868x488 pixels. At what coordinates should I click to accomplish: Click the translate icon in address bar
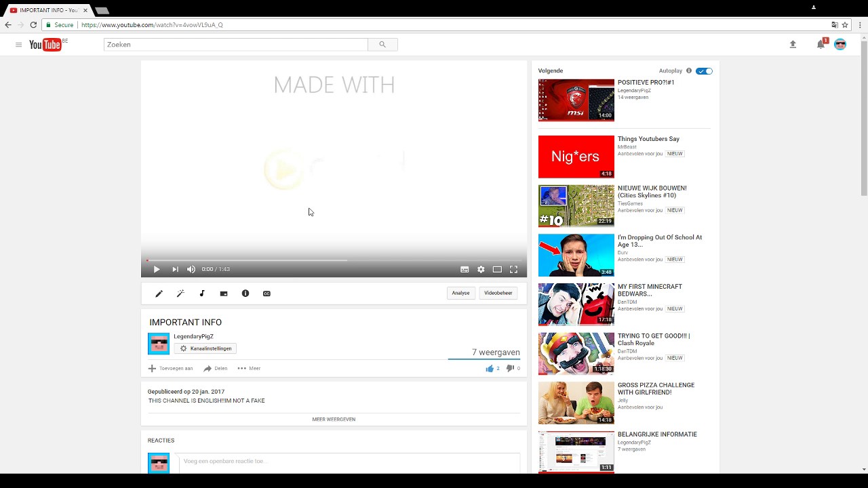click(835, 25)
